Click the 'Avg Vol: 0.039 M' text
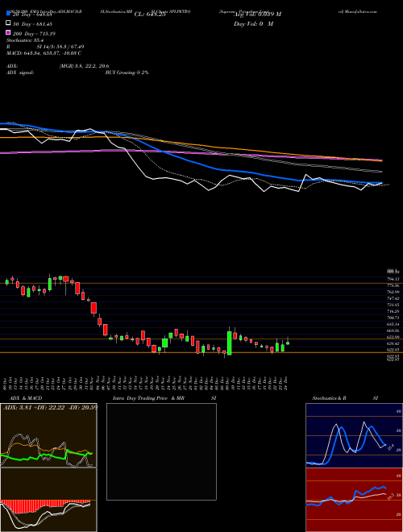 click(x=257, y=15)
